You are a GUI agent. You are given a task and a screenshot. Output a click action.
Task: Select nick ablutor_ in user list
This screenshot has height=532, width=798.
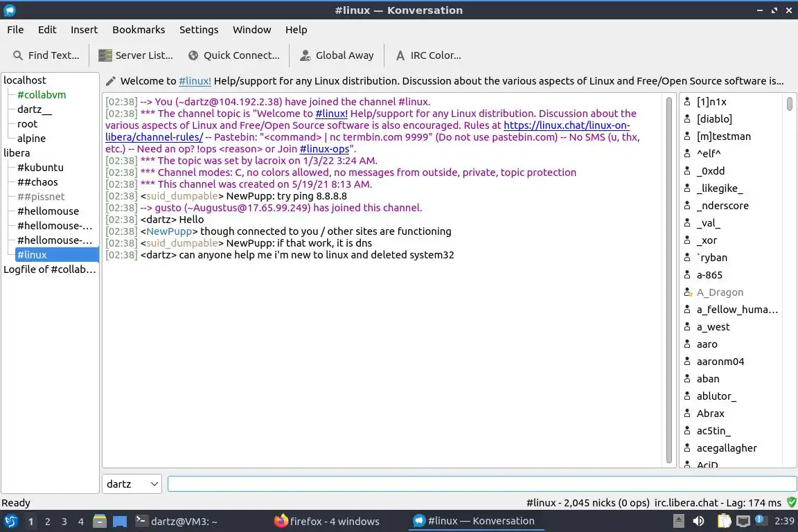pyautogui.click(x=716, y=396)
